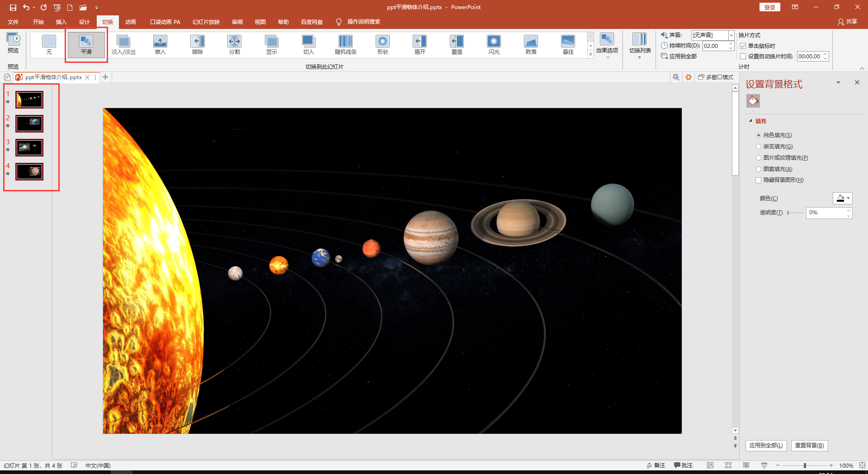Open 切换列表 transition list dropdown
Image resolution: width=868 pixels, height=474 pixels.
point(640,45)
